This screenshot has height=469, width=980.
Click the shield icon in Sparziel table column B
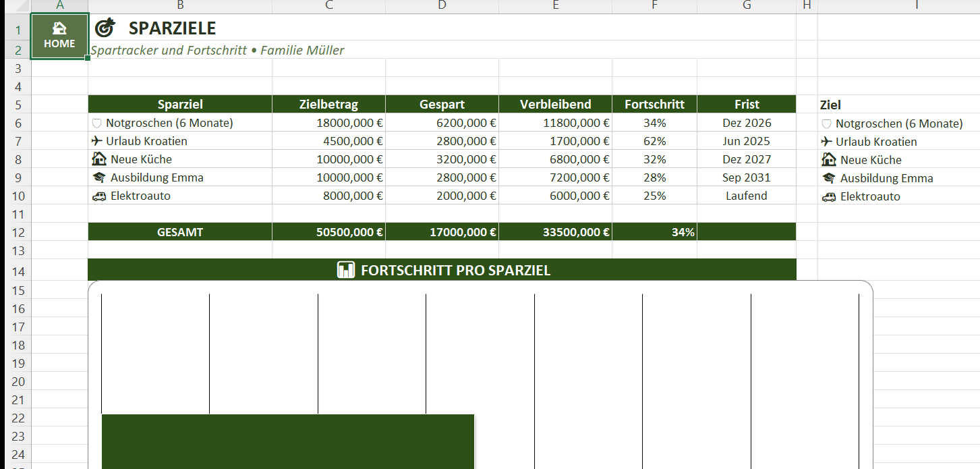tap(96, 123)
